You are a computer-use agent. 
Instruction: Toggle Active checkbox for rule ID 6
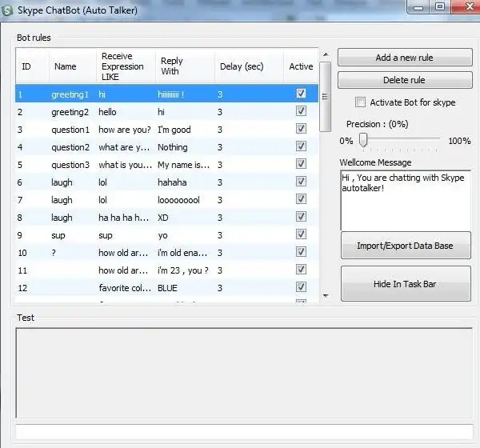301,182
